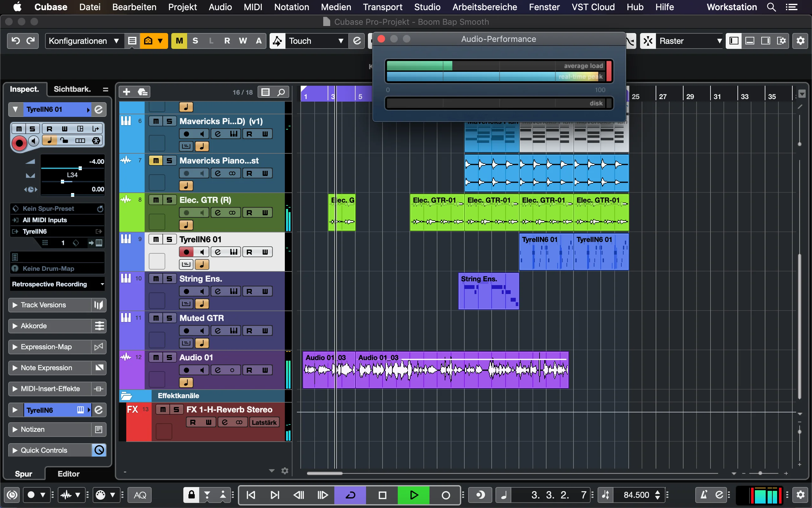This screenshot has width=812, height=508.
Task: Click the AQ button in transport bar
Action: pyautogui.click(x=140, y=495)
